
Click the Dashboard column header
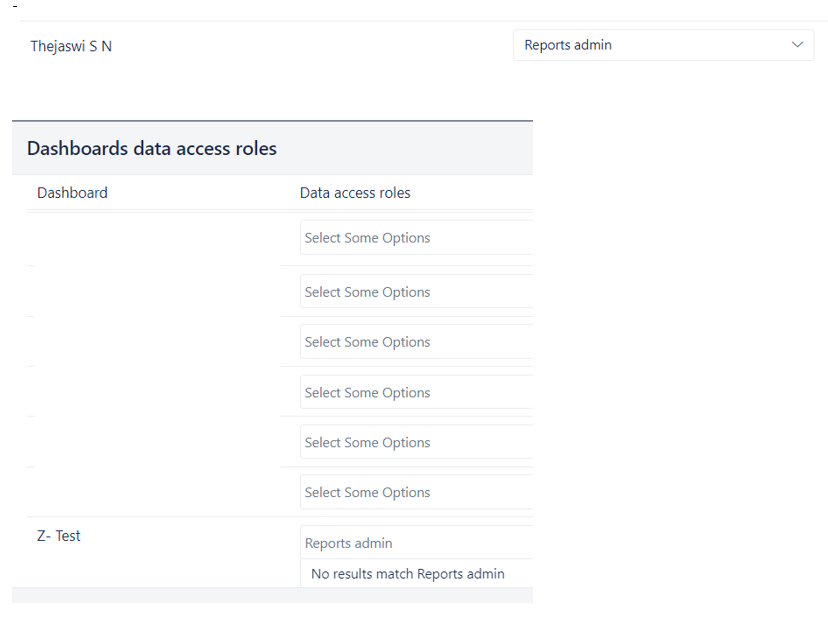tap(72, 192)
